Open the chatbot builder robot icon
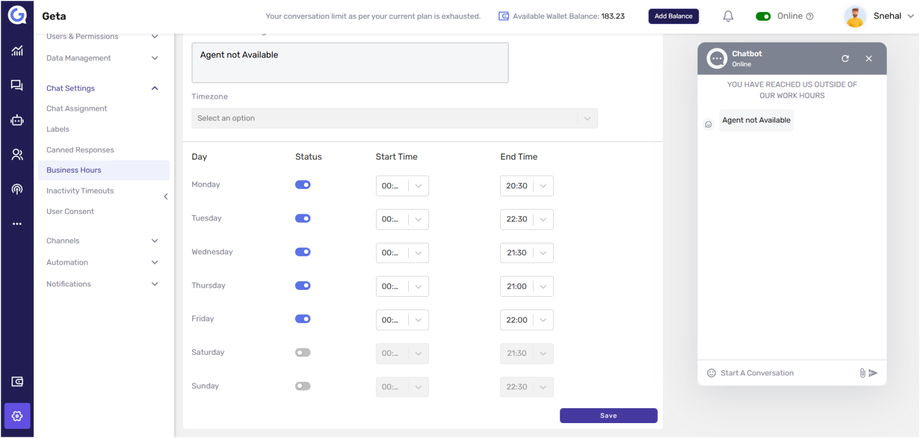This screenshot has width=920, height=438. [x=17, y=120]
